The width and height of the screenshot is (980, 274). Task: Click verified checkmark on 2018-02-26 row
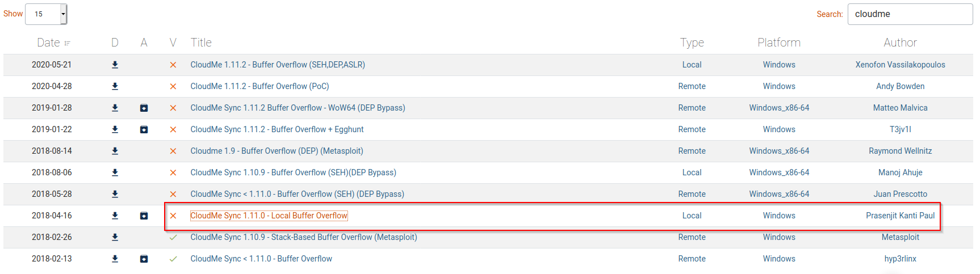tap(173, 237)
